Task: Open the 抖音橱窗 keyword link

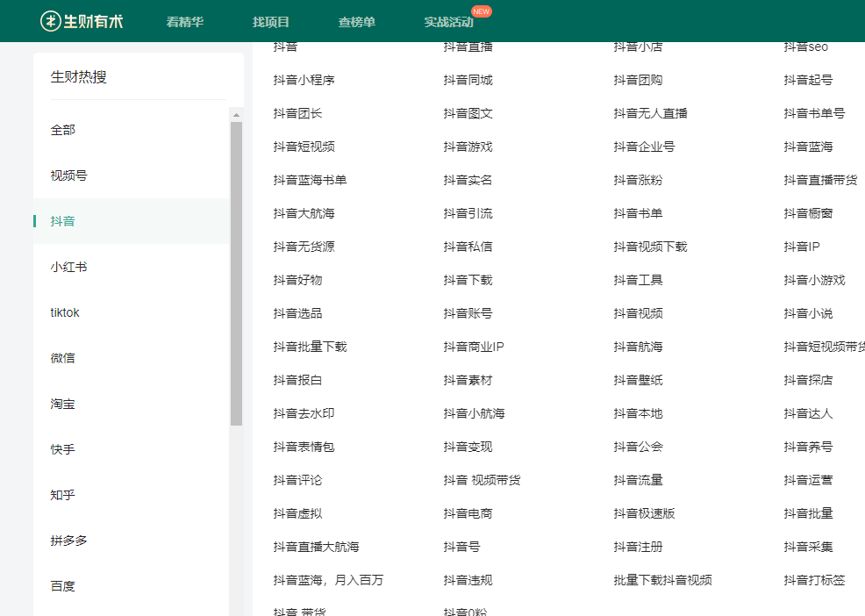Action: 808,213
